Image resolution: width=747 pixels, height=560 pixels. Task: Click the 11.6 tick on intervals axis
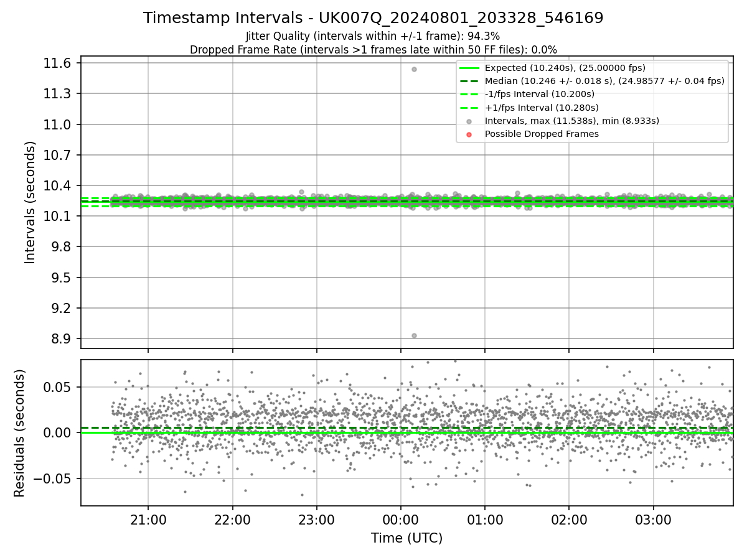pyautogui.click(x=59, y=63)
